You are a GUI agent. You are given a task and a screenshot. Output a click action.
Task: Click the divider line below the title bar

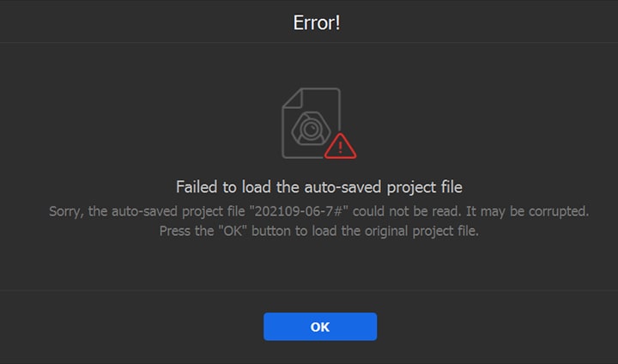pyautogui.click(x=309, y=43)
